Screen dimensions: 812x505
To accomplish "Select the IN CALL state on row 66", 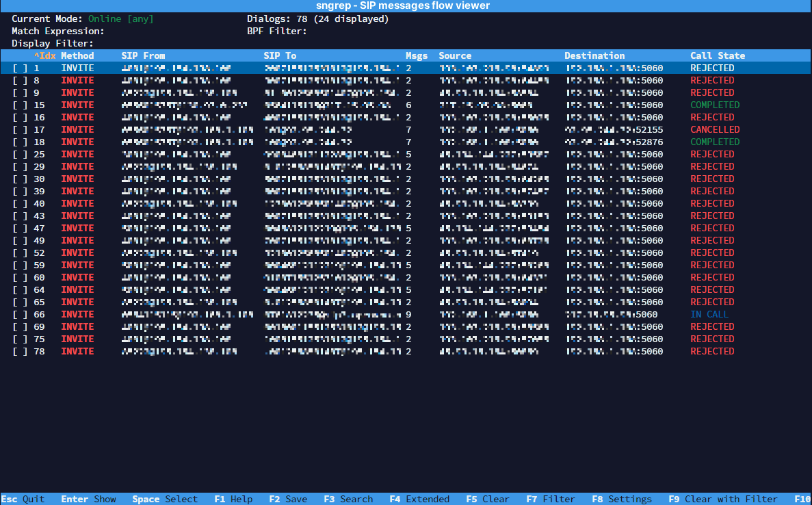I will (709, 315).
